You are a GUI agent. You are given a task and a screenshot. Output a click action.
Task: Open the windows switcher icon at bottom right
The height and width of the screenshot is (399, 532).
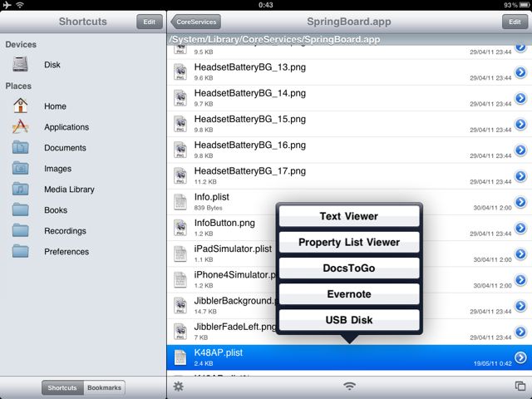coord(520,386)
